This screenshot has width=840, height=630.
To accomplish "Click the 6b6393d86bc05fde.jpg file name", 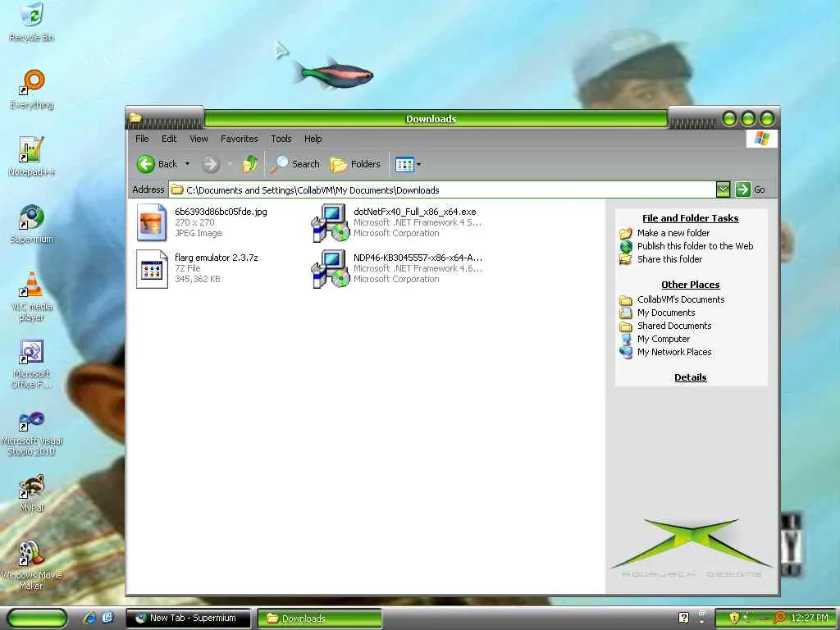I will [221, 212].
